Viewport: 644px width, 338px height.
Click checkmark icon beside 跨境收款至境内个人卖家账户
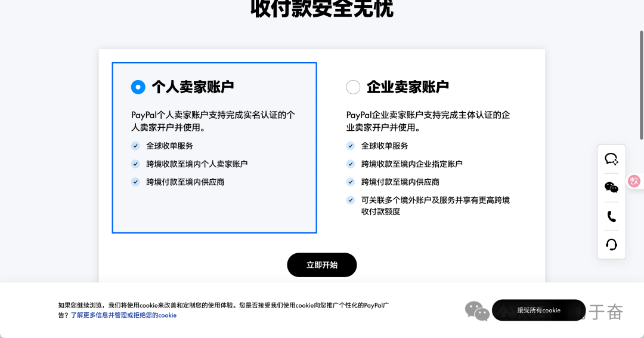coord(135,164)
